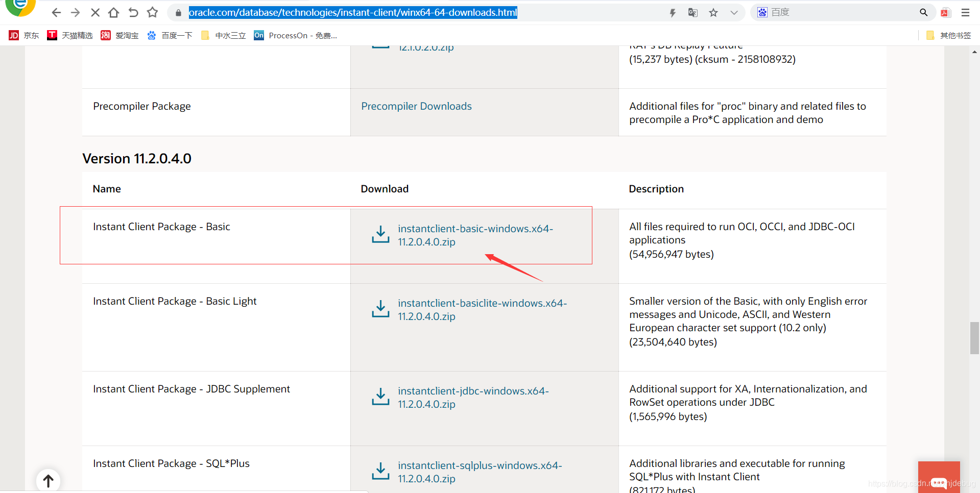The image size is (980, 493).
Task: Click download icon beside instantclient-sqlplus zip
Action: point(380,472)
